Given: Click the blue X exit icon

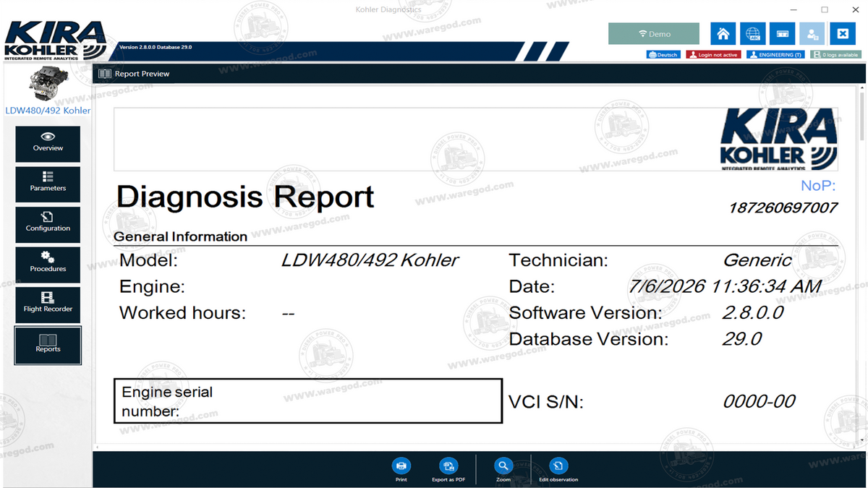Looking at the screenshot, I should (842, 34).
